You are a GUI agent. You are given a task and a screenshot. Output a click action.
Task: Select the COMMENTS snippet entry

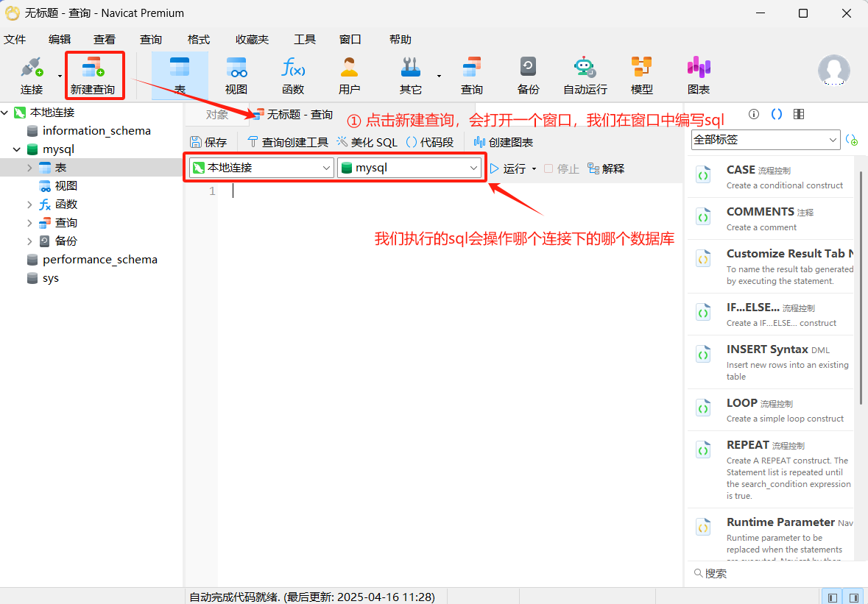(771, 218)
